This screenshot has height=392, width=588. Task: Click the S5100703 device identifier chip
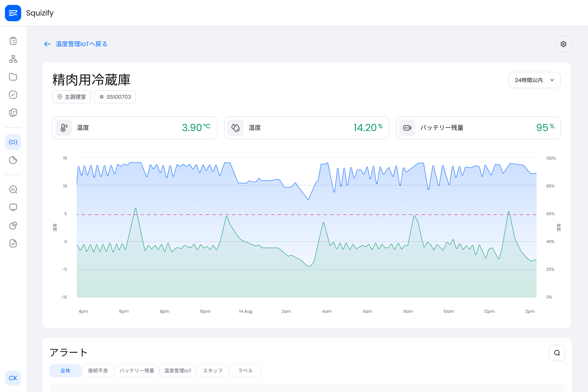pyautogui.click(x=115, y=97)
